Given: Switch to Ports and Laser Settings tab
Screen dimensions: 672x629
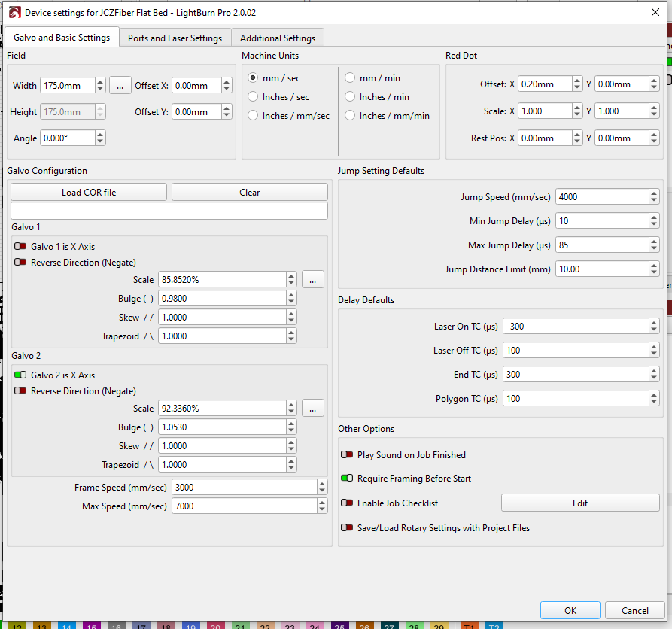Looking at the screenshot, I should [x=175, y=38].
